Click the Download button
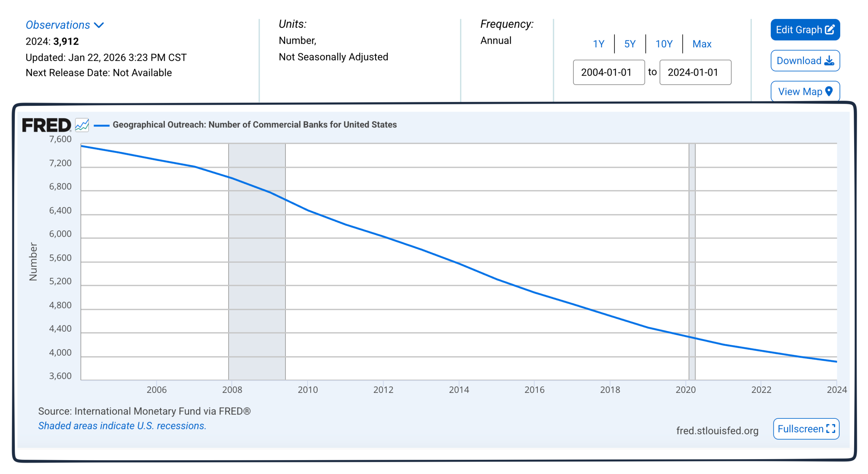 point(805,61)
